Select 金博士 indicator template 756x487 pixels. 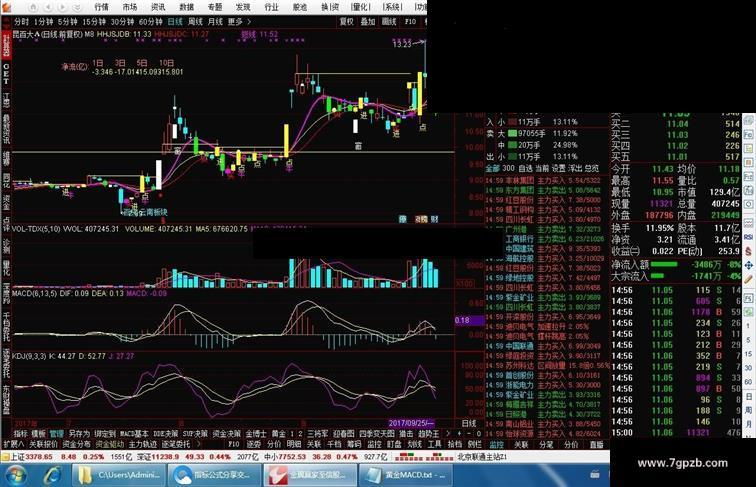click(x=256, y=434)
